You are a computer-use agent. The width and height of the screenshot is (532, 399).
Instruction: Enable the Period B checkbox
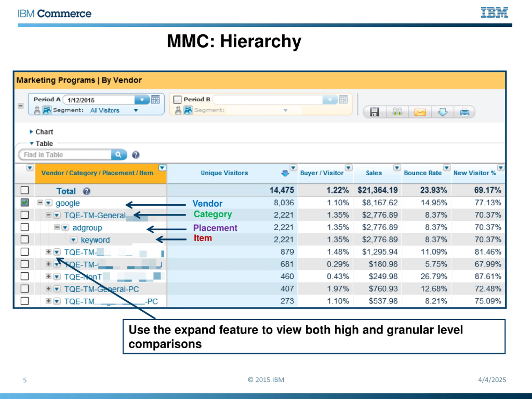pyautogui.click(x=177, y=99)
